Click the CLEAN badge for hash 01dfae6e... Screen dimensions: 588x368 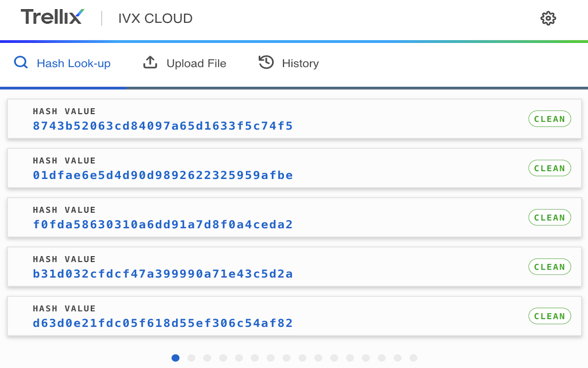[549, 168]
